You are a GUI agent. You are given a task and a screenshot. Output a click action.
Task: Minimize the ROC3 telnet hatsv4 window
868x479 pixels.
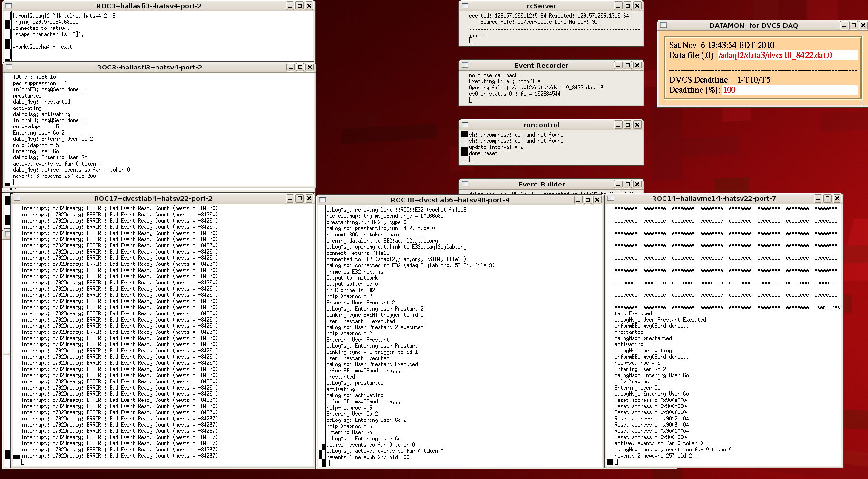[290, 6]
